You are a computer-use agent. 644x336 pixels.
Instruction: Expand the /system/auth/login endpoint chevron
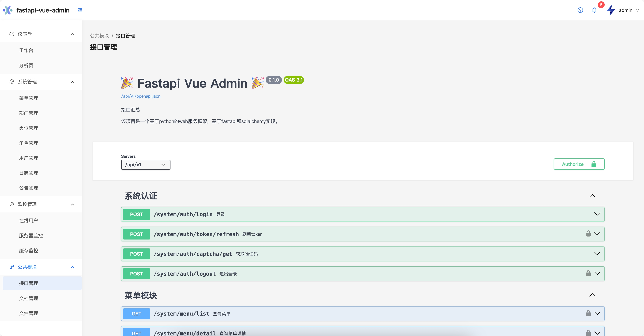click(x=597, y=214)
